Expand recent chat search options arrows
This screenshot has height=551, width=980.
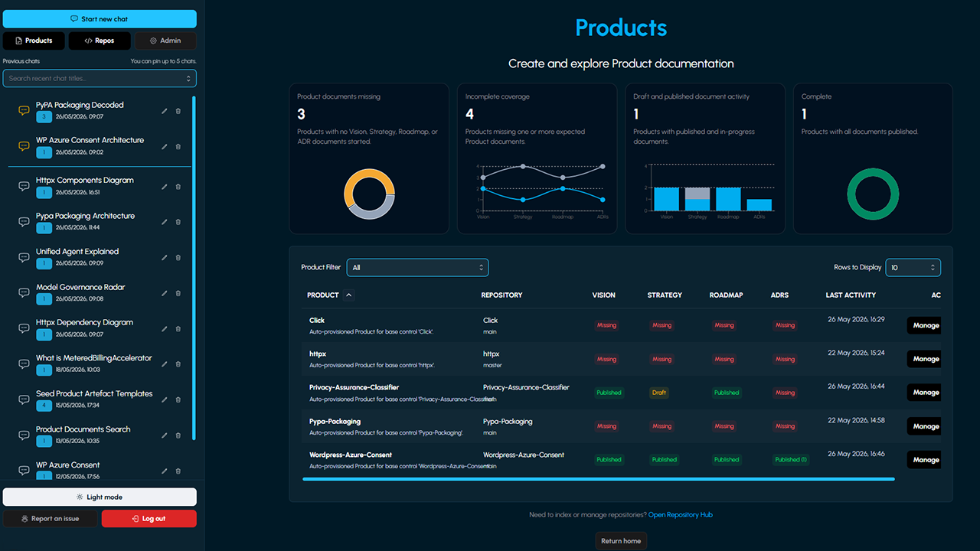pos(188,78)
